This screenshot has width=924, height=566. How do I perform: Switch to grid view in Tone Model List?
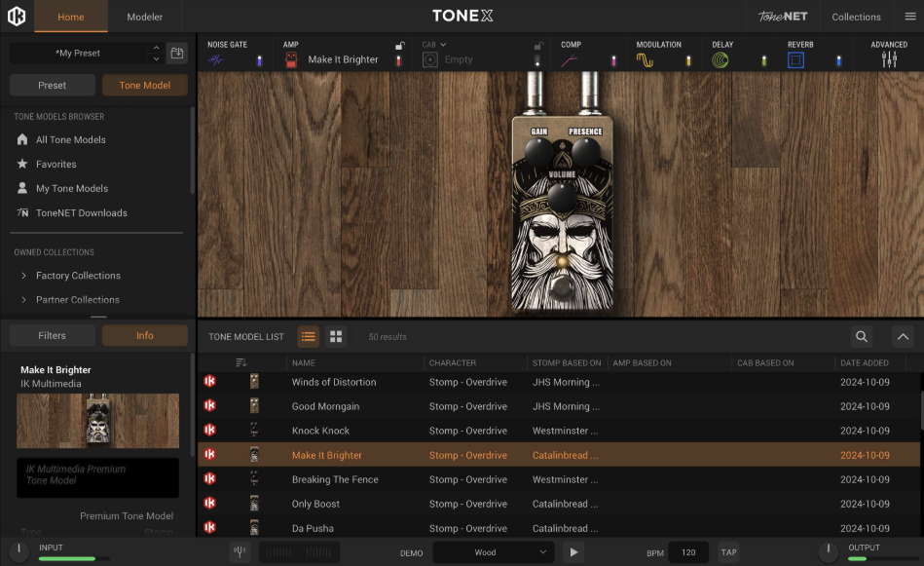[x=336, y=337]
